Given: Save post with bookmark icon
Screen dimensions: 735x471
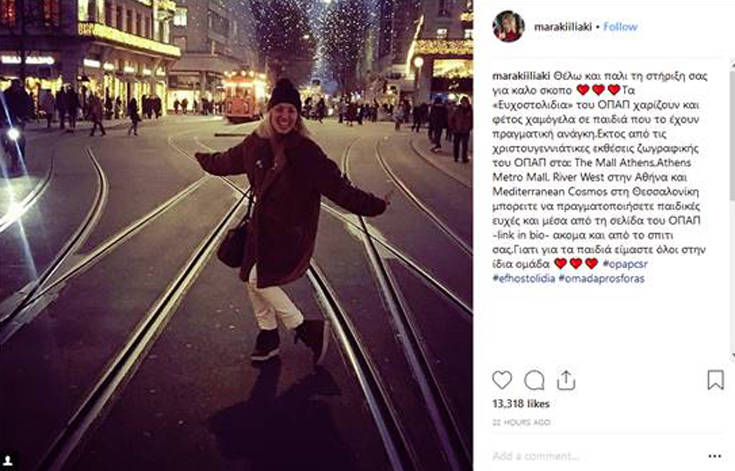Looking at the screenshot, I should coord(715,380).
